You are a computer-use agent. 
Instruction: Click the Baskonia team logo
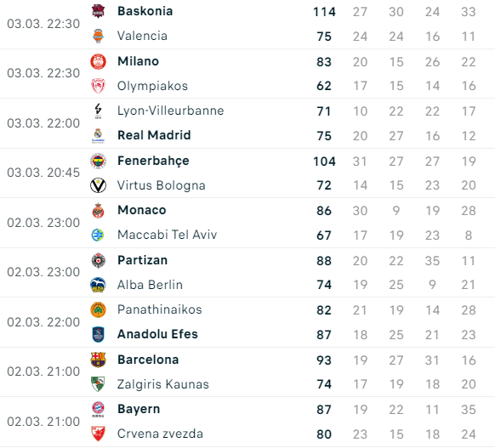[x=98, y=11]
